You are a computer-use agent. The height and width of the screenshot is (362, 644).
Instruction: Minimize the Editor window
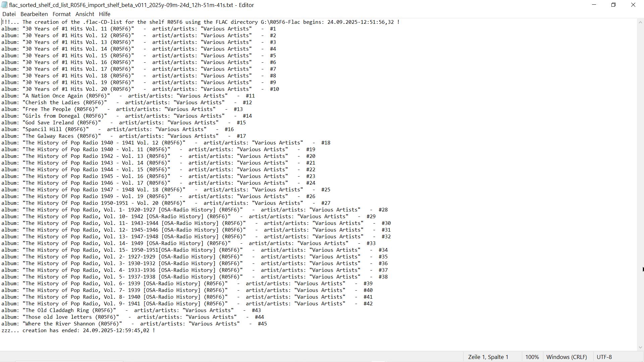pos(594,5)
